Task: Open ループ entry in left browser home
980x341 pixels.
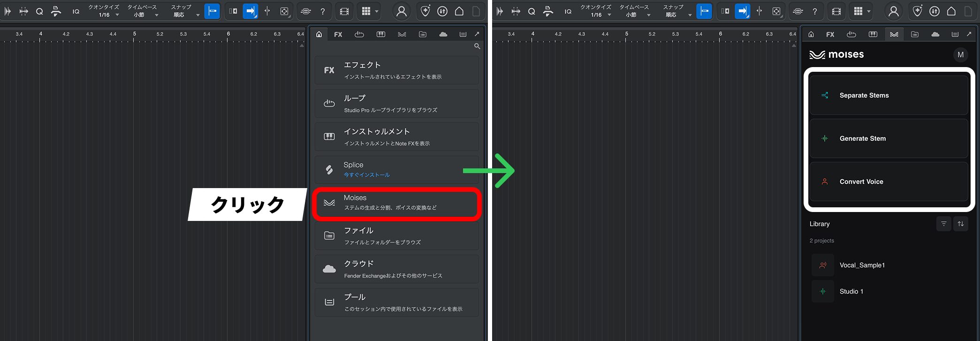Action: pyautogui.click(x=397, y=104)
